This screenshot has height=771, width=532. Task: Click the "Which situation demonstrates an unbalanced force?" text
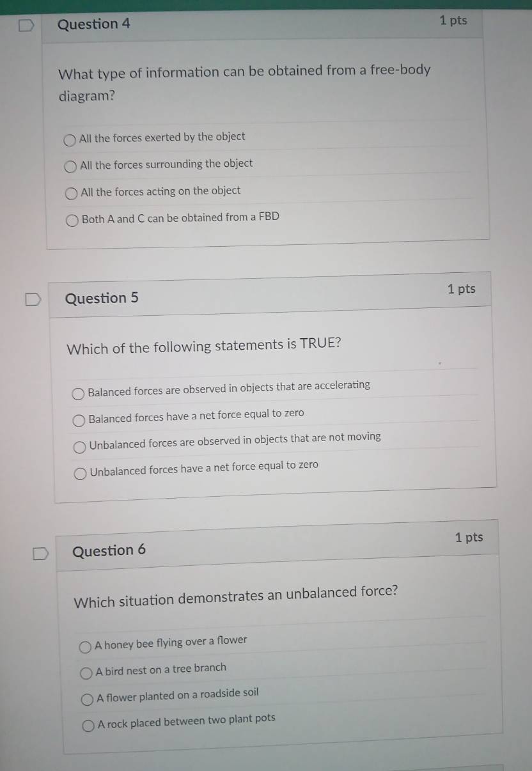(236, 596)
